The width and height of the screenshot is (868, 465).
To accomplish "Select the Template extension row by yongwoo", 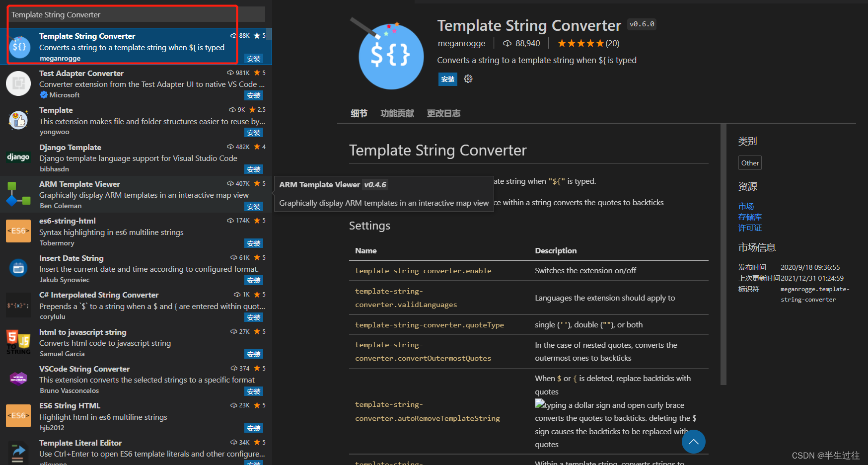I will pyautogui.click(x=136, y=120).
